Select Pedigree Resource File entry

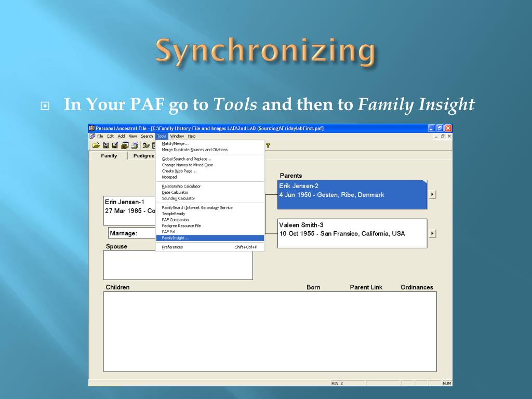tap(210, 226)
